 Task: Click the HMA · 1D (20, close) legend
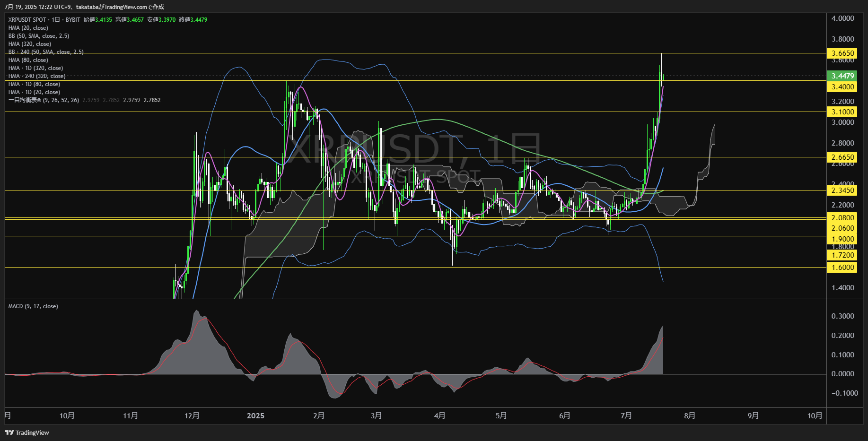pyautogui.click(x=34, y=92)
